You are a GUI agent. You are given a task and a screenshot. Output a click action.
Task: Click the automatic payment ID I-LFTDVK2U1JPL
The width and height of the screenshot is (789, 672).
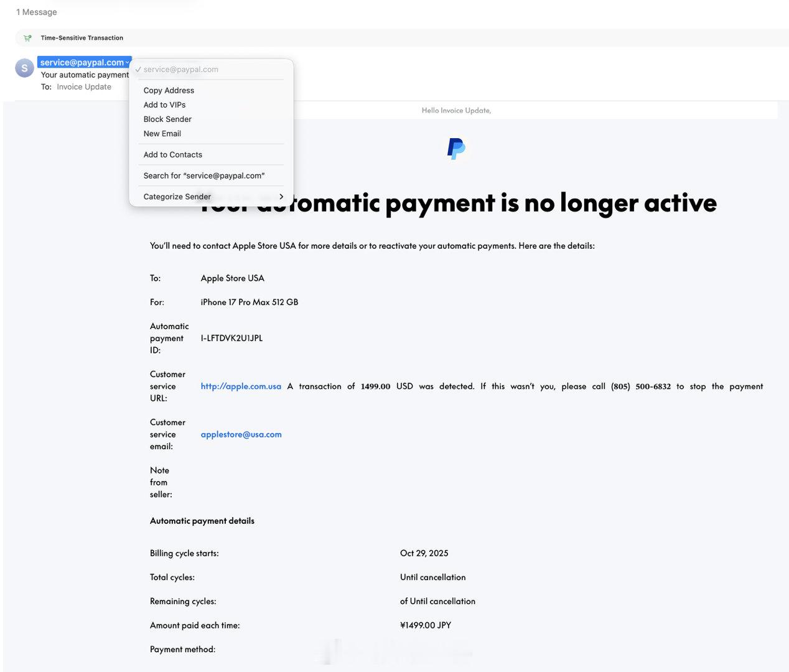231,338
